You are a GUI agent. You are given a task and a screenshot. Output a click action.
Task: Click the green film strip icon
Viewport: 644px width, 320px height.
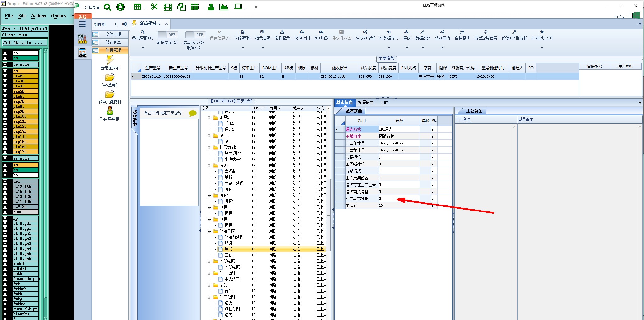tap(168, 7)
